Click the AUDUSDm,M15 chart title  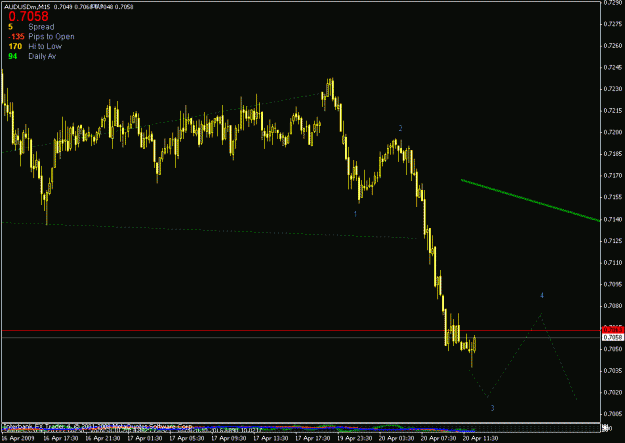pyautogui.click(x=27, y=7)
